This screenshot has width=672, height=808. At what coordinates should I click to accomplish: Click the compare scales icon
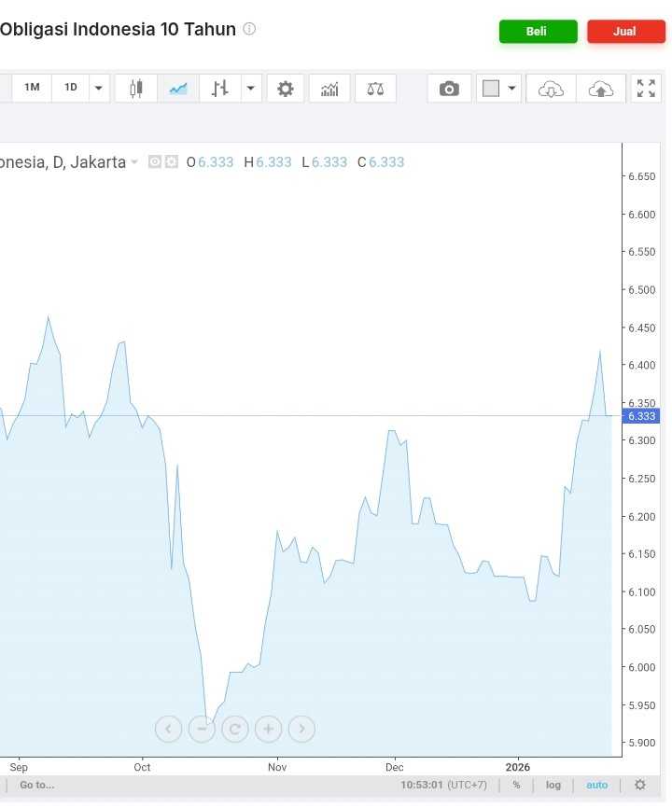(375, 89)
